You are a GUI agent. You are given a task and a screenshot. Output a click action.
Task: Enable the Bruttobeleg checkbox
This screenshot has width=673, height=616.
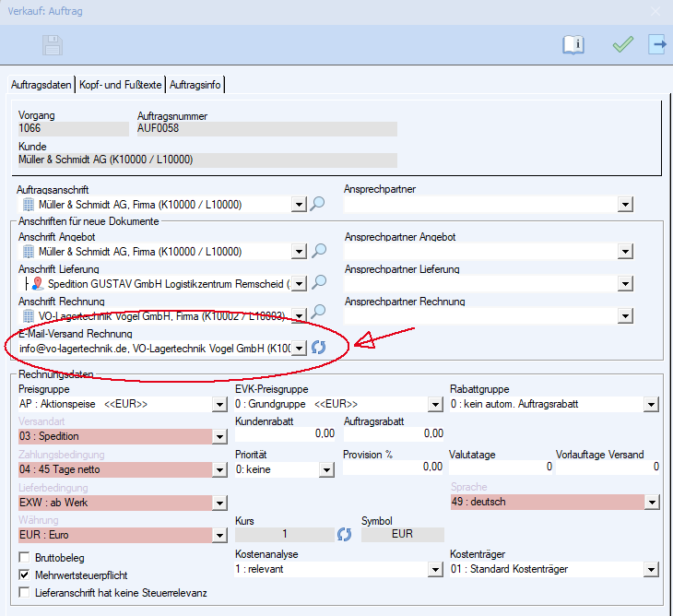point(25,557)
